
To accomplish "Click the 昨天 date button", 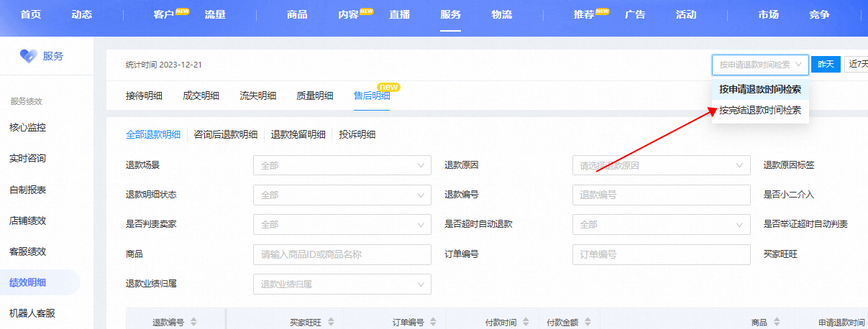I will point(826,65).
